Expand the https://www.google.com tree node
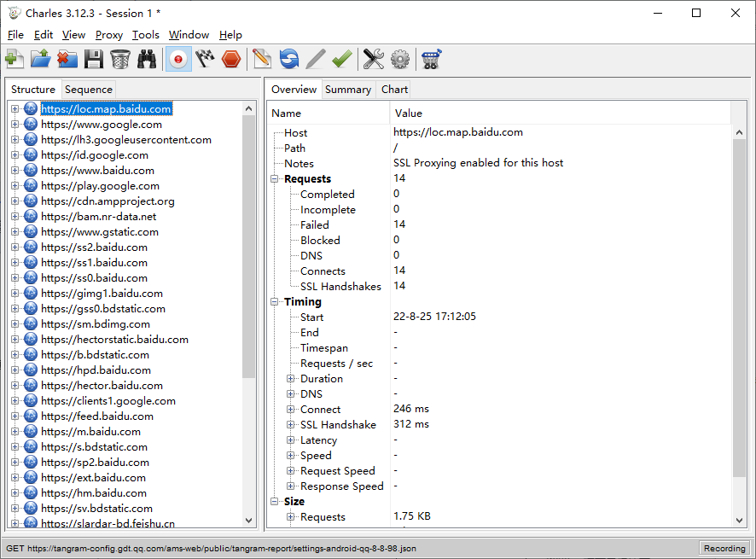The width and height of the screenshot is (756, 559). tap(15, 125)
